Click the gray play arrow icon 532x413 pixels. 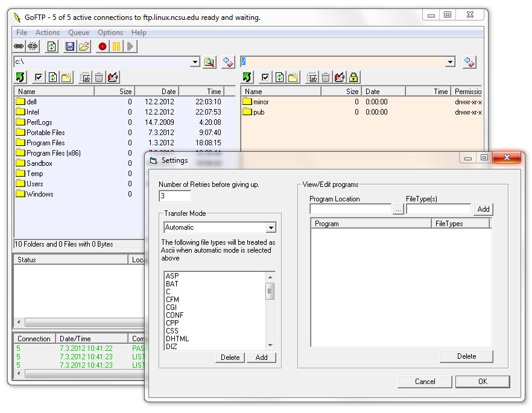point(131,46)
